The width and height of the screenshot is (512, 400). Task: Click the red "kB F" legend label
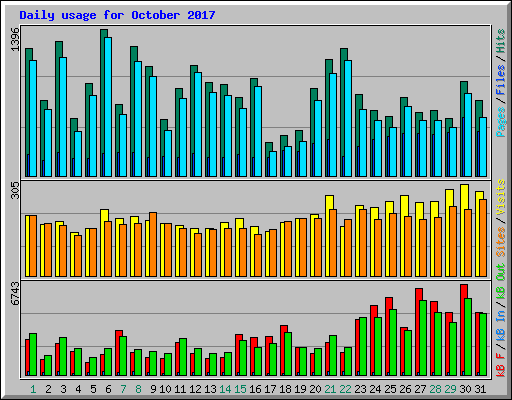(501, 365)
